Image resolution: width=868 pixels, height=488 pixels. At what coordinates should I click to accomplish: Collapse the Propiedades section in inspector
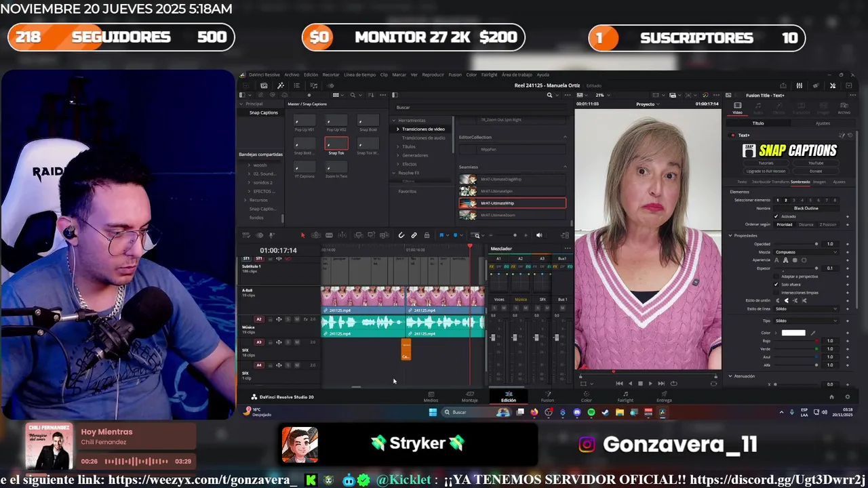730,236
